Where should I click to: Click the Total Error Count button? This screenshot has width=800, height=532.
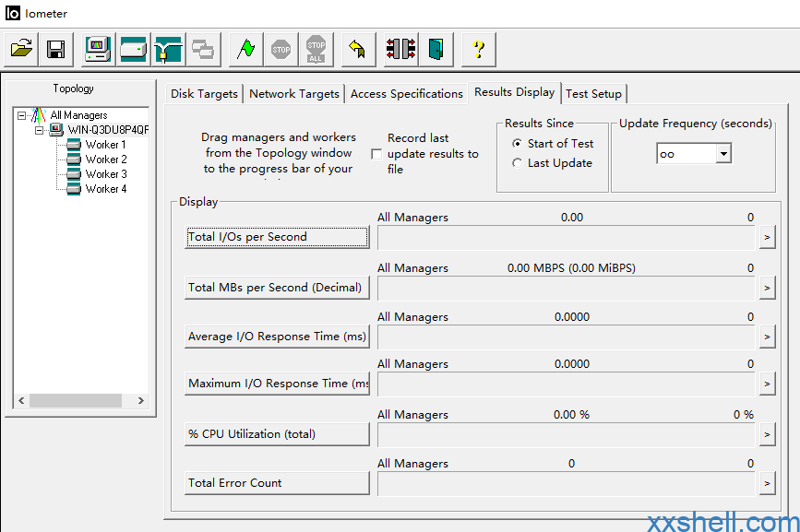(x=277, y=483)
